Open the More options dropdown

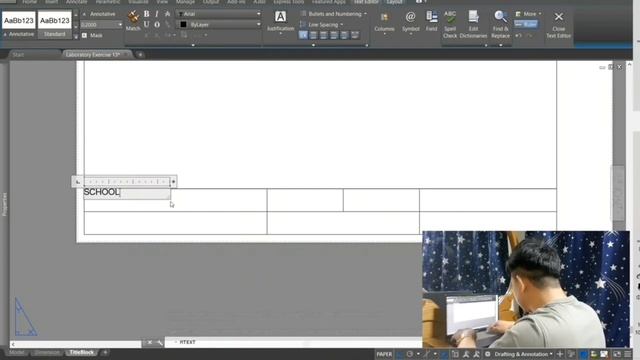click(528, 14)
